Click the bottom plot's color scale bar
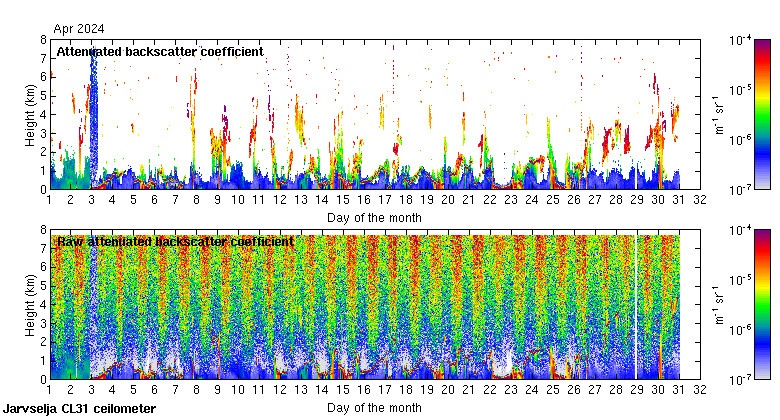780x420 pixels. click(761, 304)
